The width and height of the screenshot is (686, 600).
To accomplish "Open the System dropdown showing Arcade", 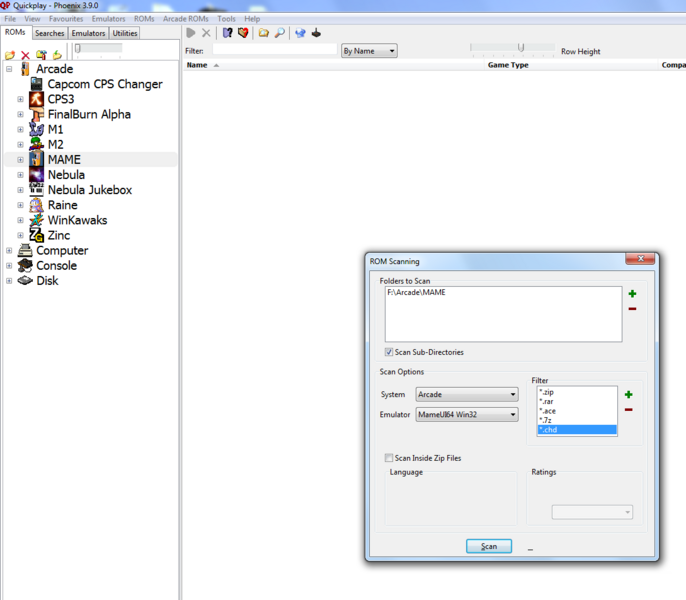I will pos(467,394).
